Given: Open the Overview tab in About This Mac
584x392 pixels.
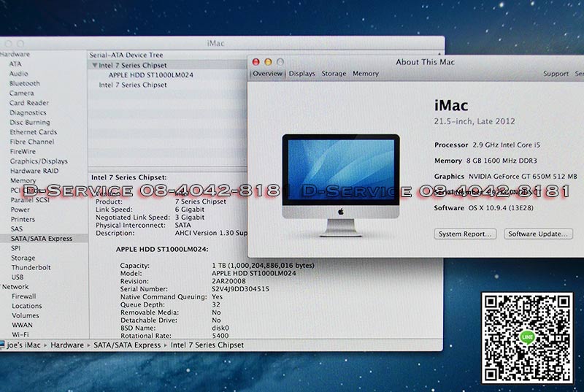Looking at the screenshot, I should coord(267,74).
